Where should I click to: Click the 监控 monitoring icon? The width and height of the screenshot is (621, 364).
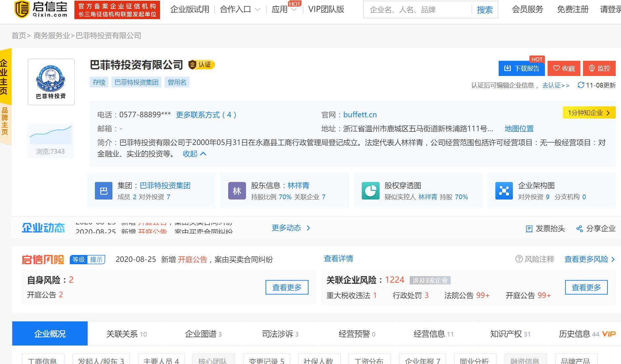(592, 68)
